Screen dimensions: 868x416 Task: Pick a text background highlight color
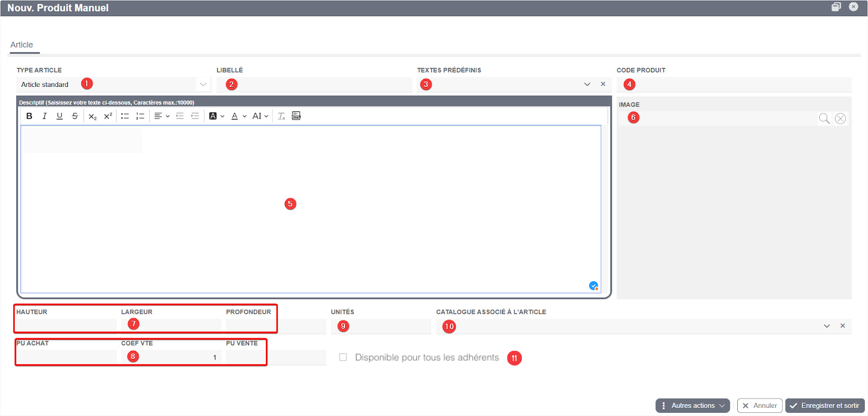coord(216,116)
